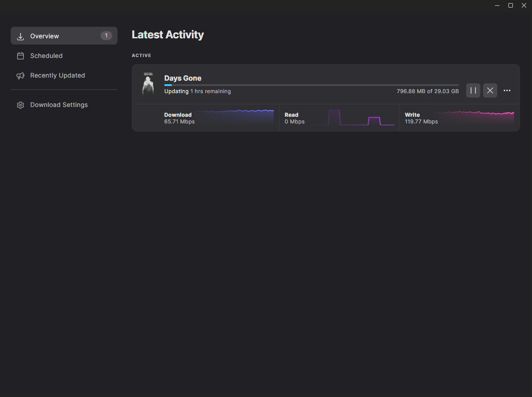The height and width of the screenshot is (397, 532).
Task: Open Recently Updated list
Action: point(64,75)
